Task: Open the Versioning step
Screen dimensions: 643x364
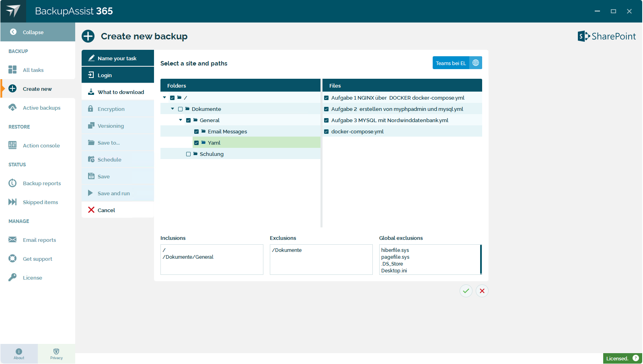Action: [118, 126]
